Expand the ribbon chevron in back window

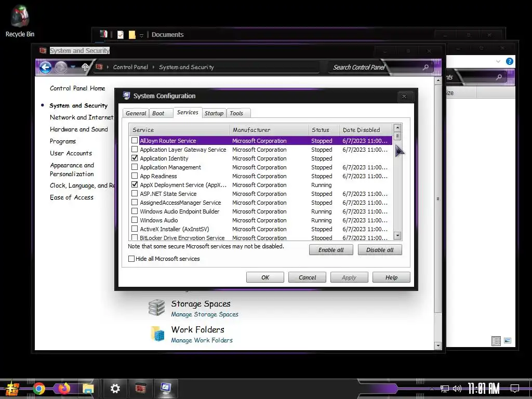pyautogui.click(x=498, y=61)
